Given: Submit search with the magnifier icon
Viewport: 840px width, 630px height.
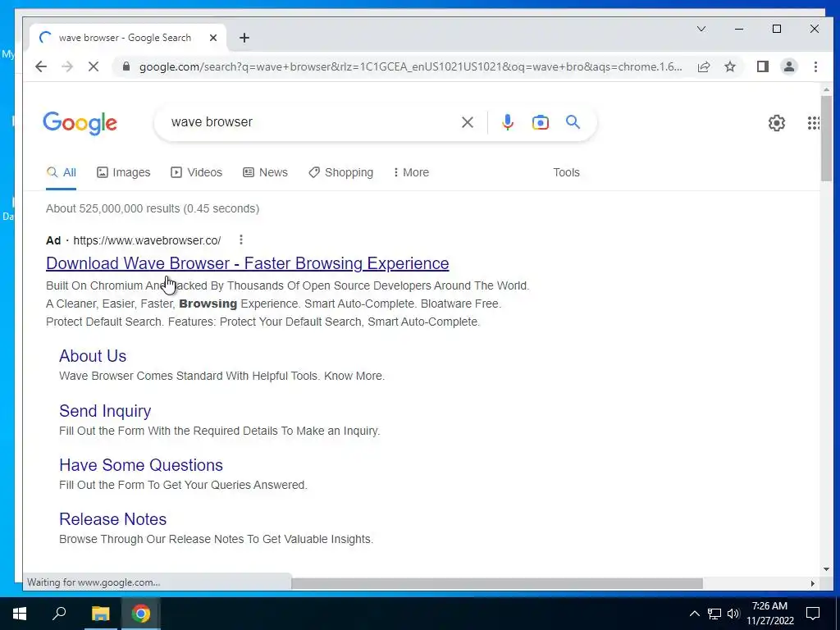Looking at the screenshot, I should tap(573, 122).
